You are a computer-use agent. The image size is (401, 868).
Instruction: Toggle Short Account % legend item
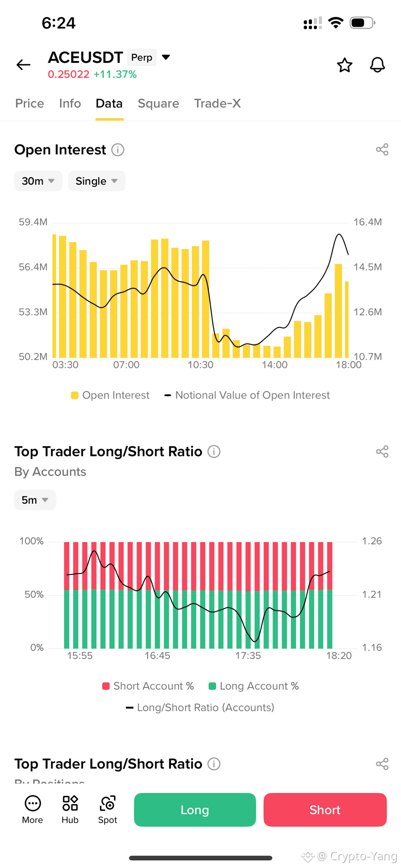click(148, 686)
